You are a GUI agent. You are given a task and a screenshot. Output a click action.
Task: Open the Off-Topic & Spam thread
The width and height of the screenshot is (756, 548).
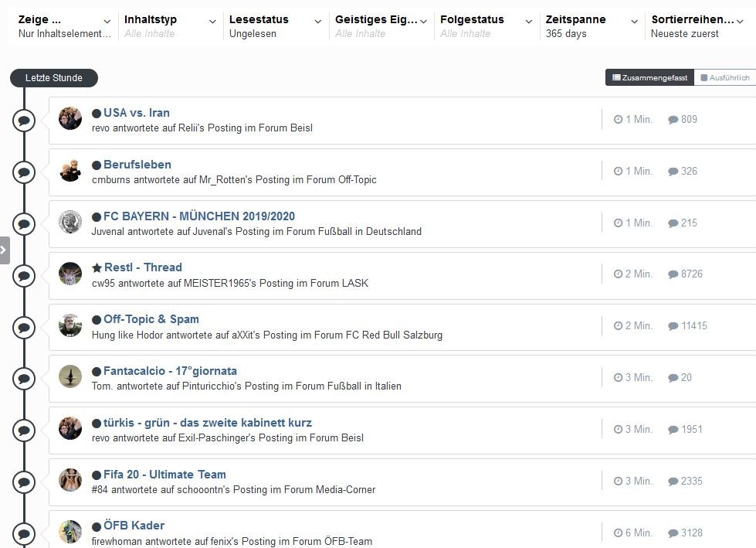pos(151,319)
